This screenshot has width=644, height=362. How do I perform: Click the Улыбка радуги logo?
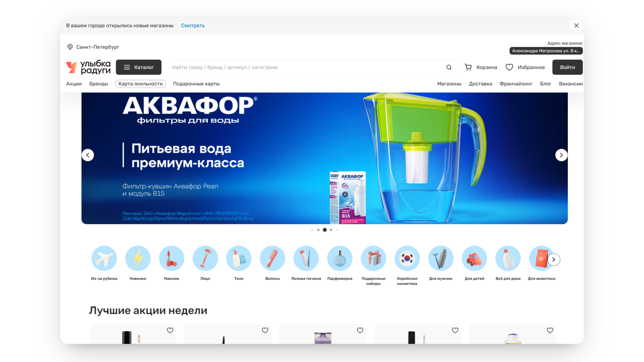tap(89, 67)
